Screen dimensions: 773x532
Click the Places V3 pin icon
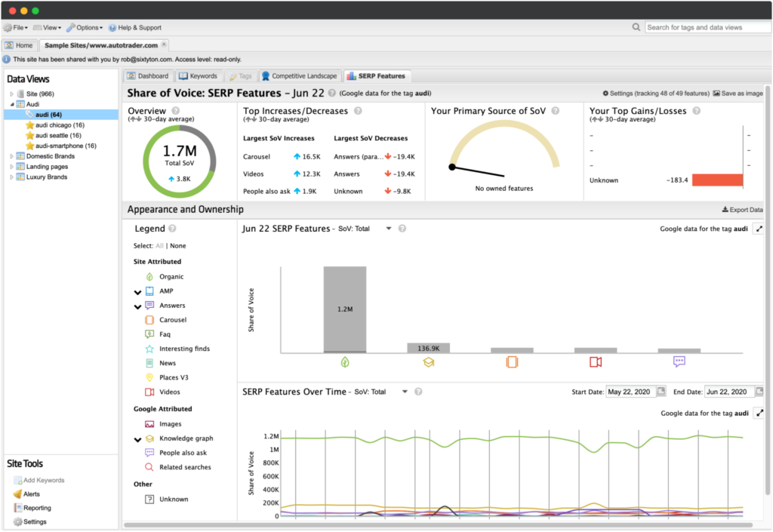149,377
